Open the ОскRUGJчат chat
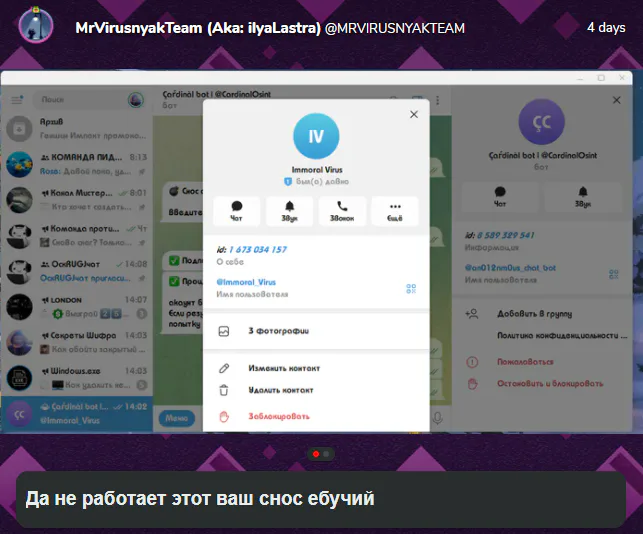This screenshot has width=643, height=534. point(77,271)
